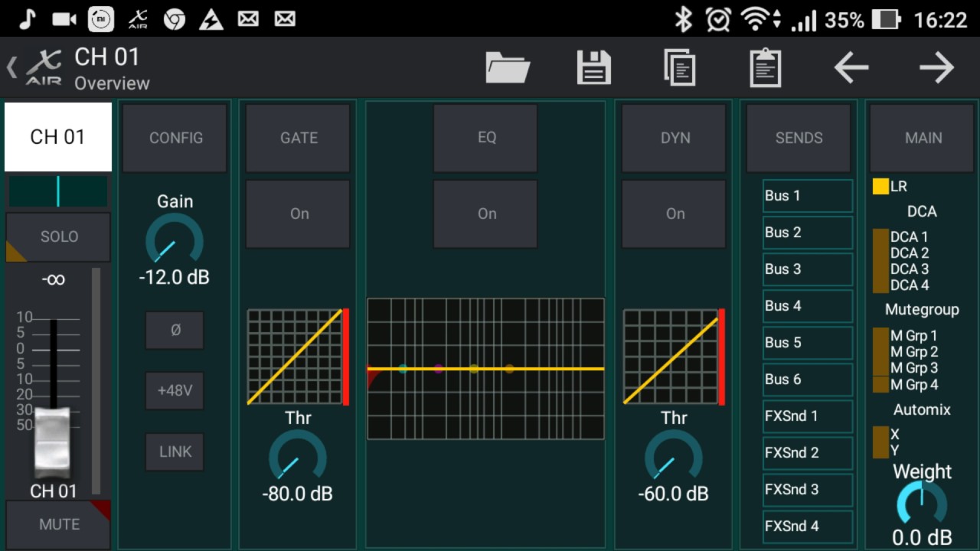Open the CONFIG tab
The height and width of the screenshot is (551, 980).
coord(175,138)
